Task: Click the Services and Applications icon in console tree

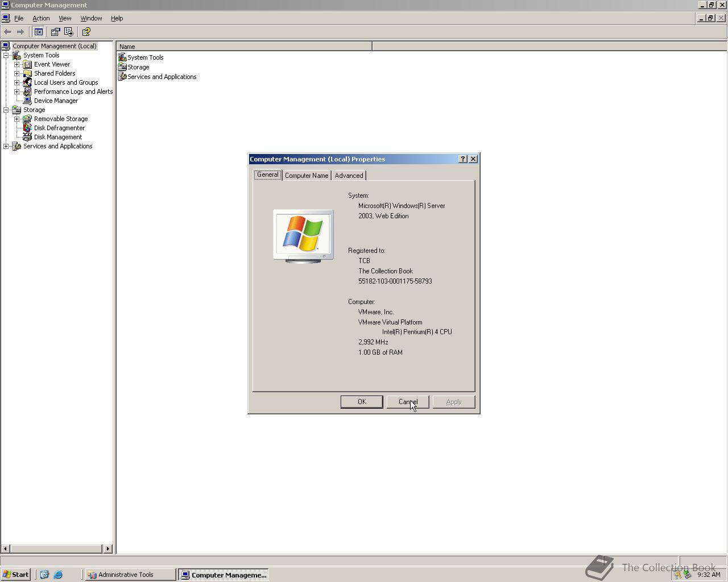Action: point(16,146)
